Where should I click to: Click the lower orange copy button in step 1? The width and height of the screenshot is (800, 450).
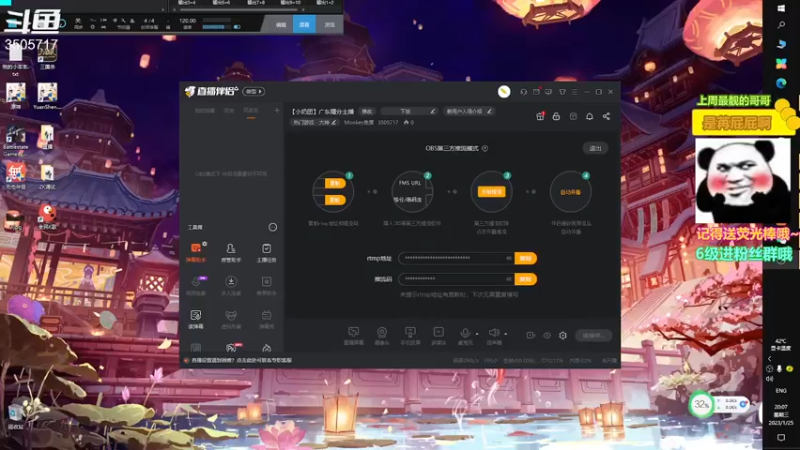[335, 200]
